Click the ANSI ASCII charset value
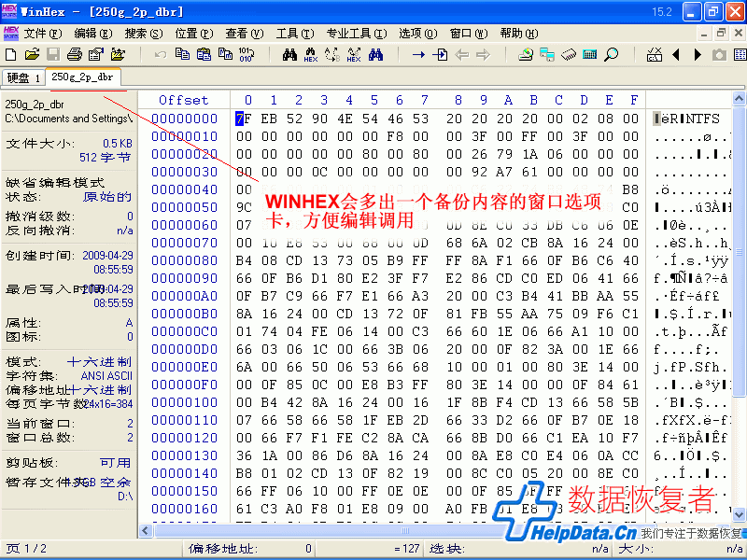The image size is (747, 560). pos(106,376)
